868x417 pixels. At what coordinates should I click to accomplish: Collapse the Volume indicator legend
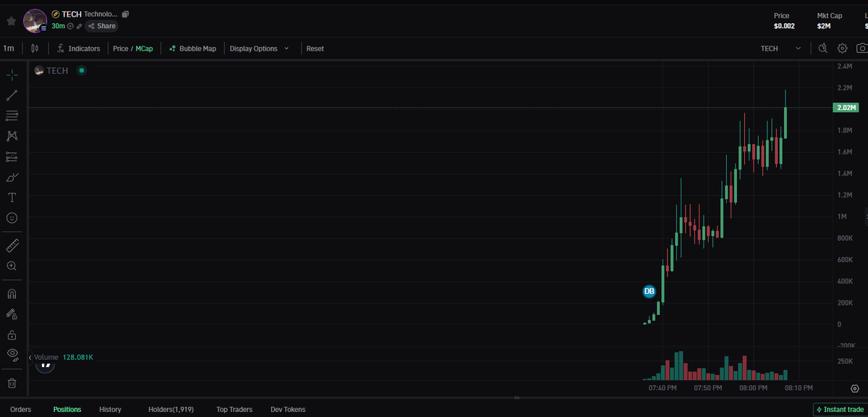(30, 357)
